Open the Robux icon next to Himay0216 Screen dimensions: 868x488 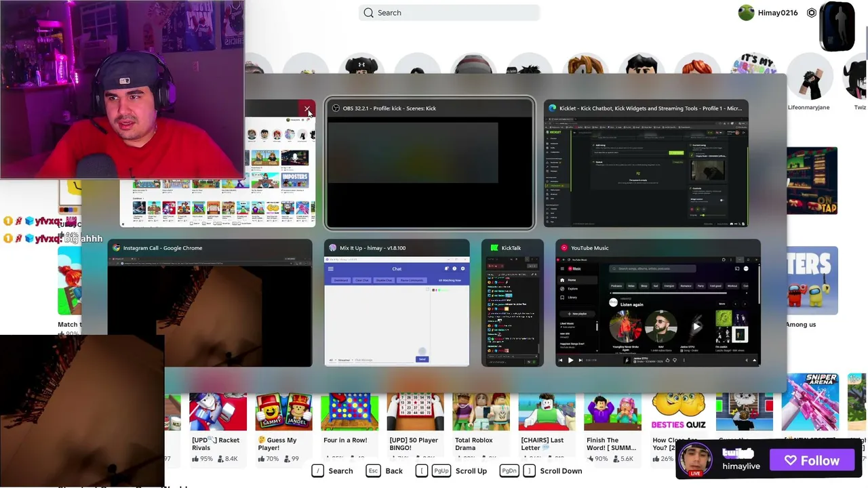click(x=812, y=13)
